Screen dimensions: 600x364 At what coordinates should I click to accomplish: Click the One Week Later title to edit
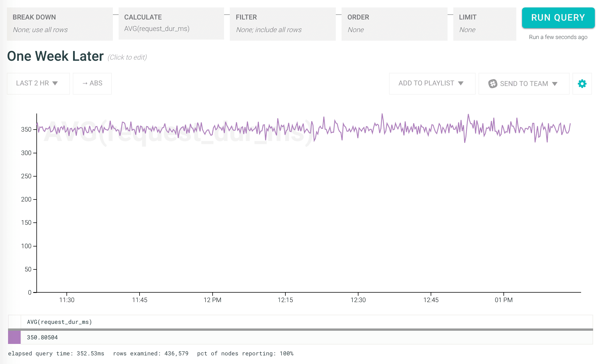tap(55, 56)
